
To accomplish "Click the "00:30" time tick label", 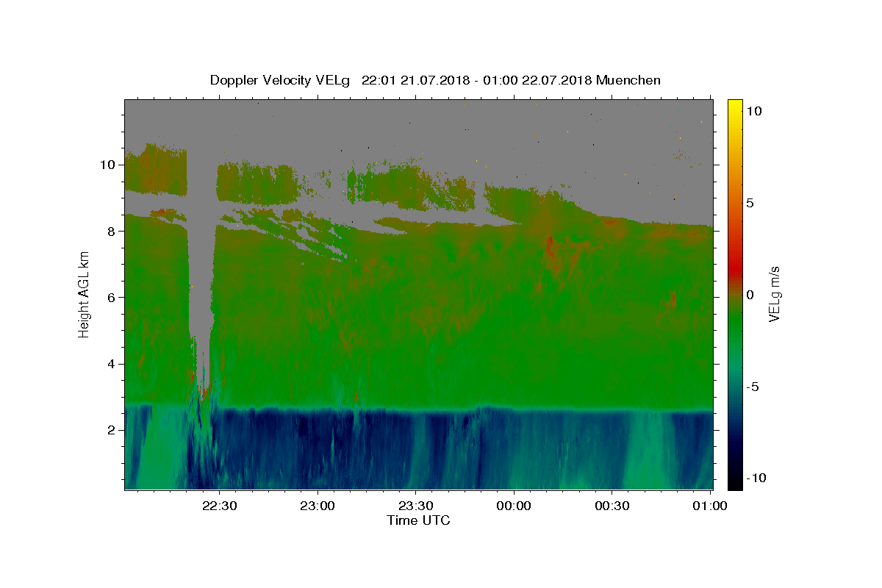I will (612, 506).
